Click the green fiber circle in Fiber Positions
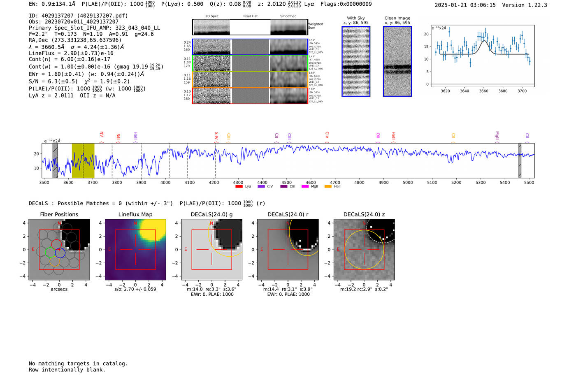 [50, 253]
